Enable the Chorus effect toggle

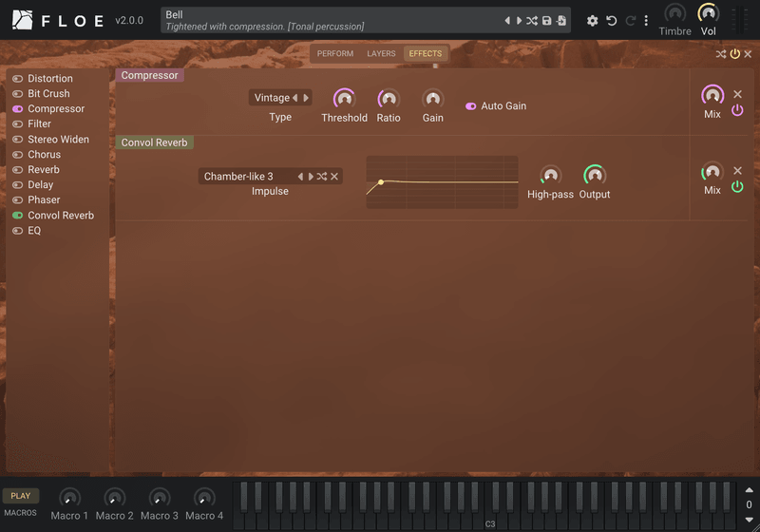[17, 155]
